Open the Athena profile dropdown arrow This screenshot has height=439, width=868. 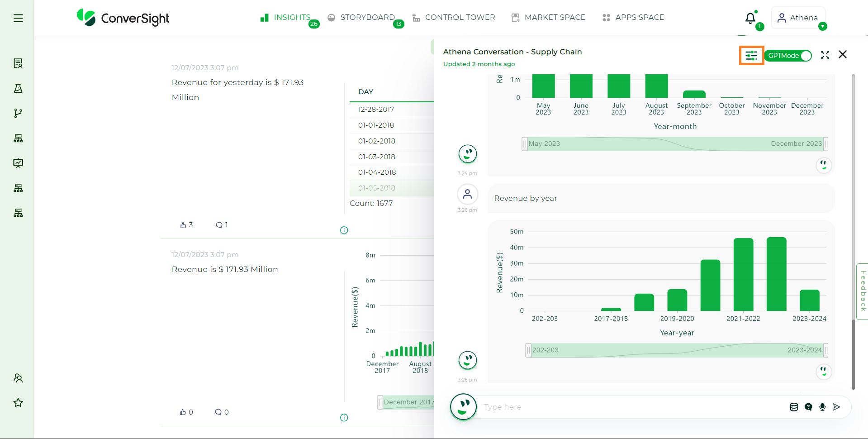(823, 27)
